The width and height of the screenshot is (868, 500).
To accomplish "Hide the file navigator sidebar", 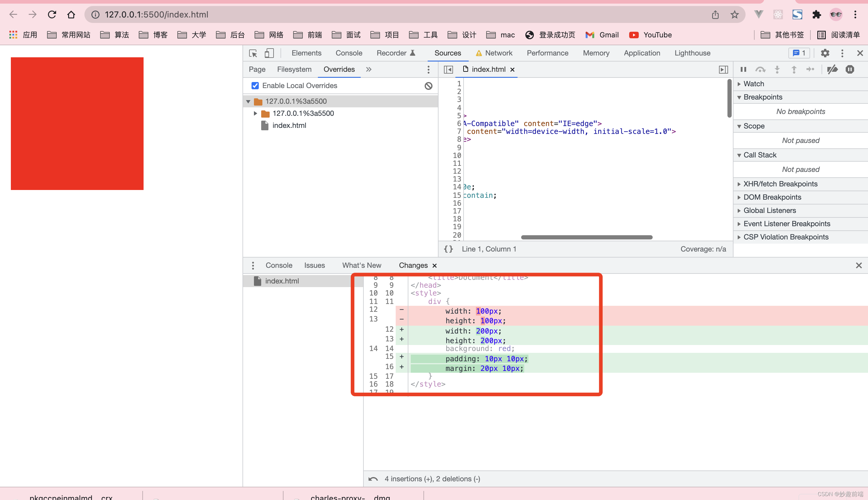I will pos(448,69).
